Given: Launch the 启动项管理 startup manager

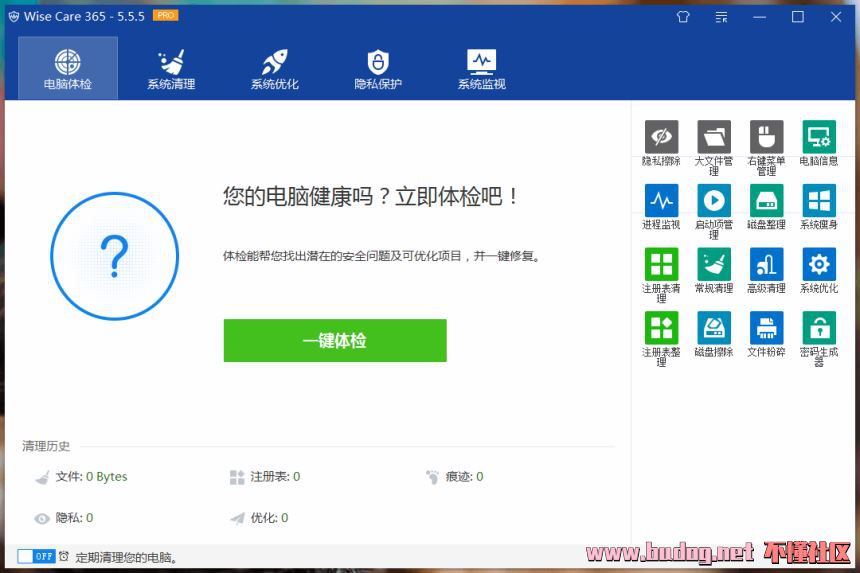Looking at the screenshot, I should tap(714, 201).
